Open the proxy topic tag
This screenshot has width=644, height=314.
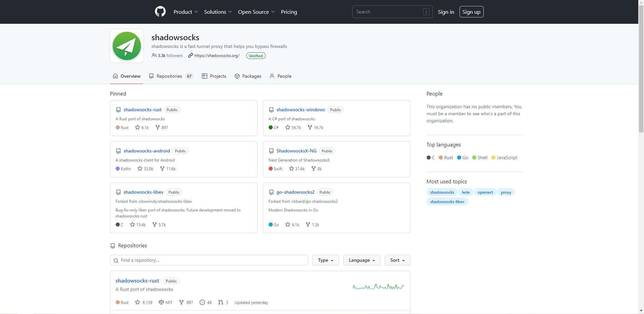point(506,192)
